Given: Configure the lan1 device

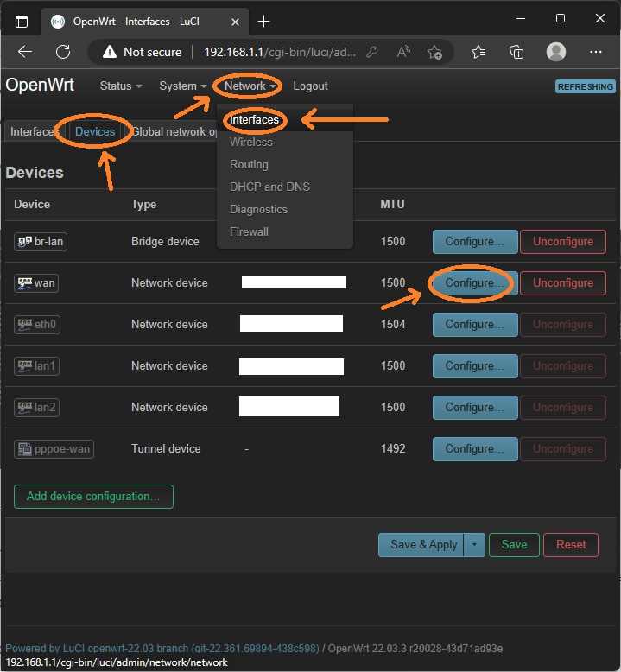Looking at the screenshot, I should pyautogui.click(x=475, y=366).
